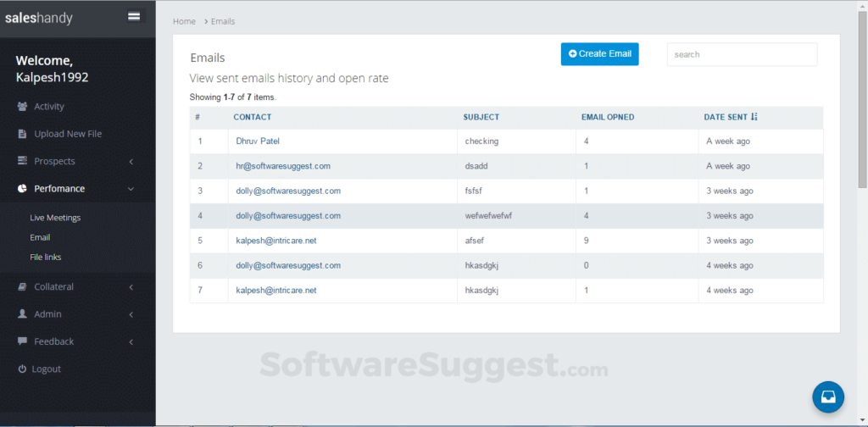Screen dimensions: 868x427
Task: Click the Admin user icon
Action: pos(23,314)
